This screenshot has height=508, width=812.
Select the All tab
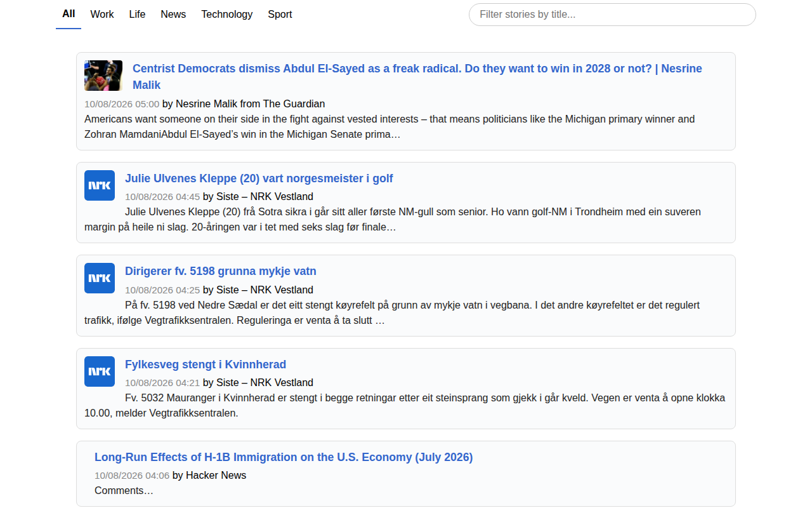point(69,14)
